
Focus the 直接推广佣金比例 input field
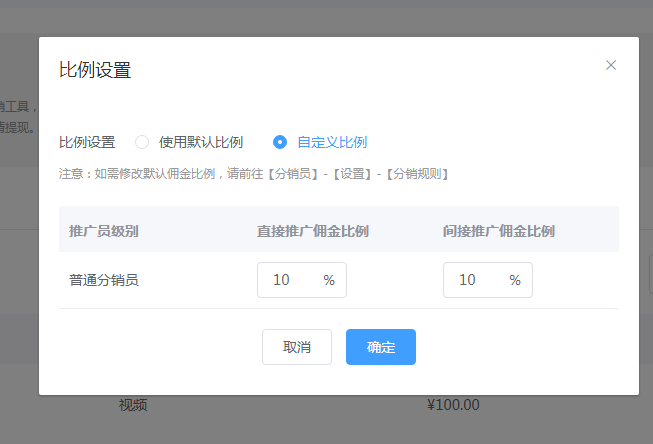(287, 280)
